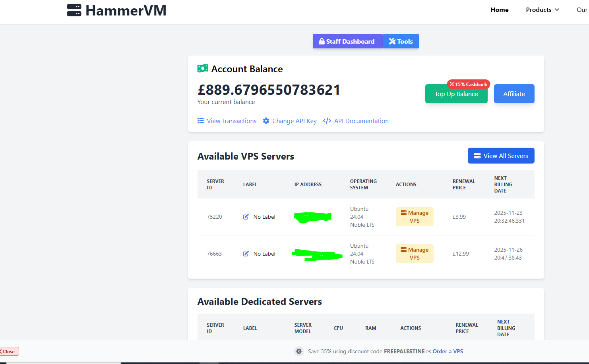Viewport: 589px width, 364px height.
Task: Click server ID 76663
Action: click(214, 254)
